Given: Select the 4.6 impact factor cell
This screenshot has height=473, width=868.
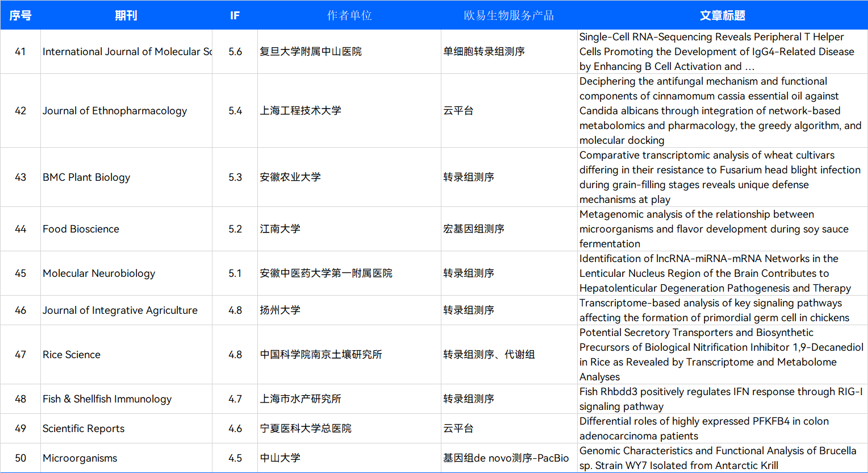Looking at the screenshot, I should coord(235,429).
